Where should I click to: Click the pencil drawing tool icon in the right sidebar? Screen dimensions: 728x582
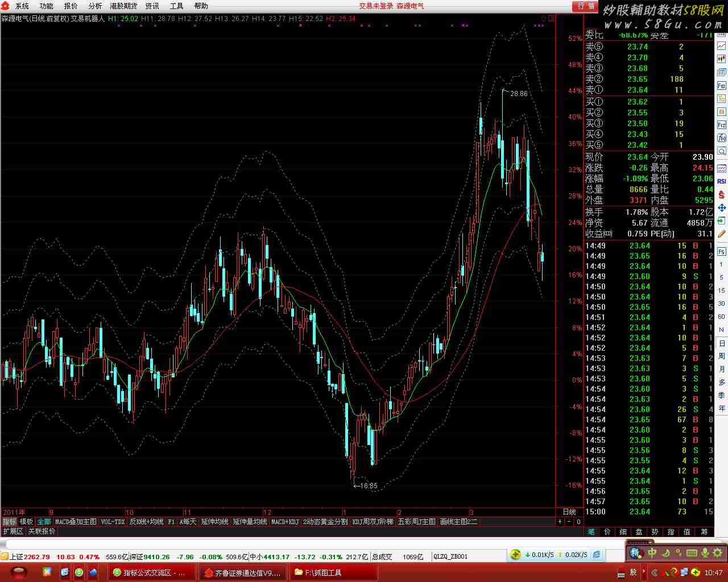pos(722,234)
